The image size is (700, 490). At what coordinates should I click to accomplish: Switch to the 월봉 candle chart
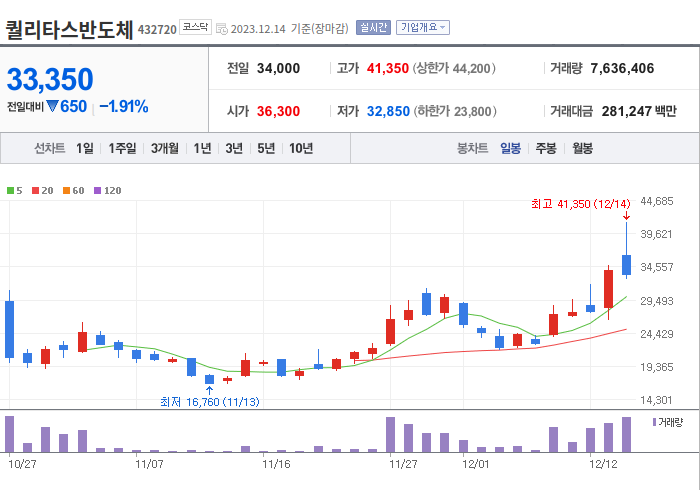click(582, 148)
